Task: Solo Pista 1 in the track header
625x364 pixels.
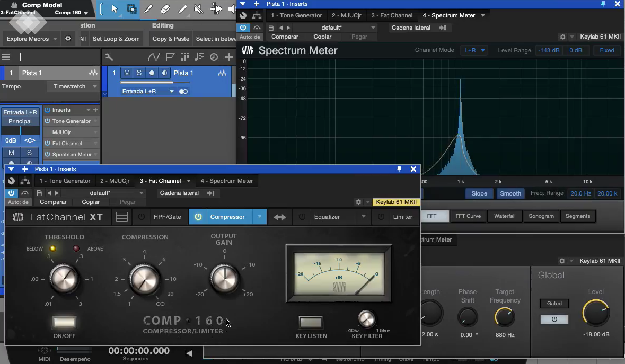Action: pyautogui.click(x=139, y=73)
